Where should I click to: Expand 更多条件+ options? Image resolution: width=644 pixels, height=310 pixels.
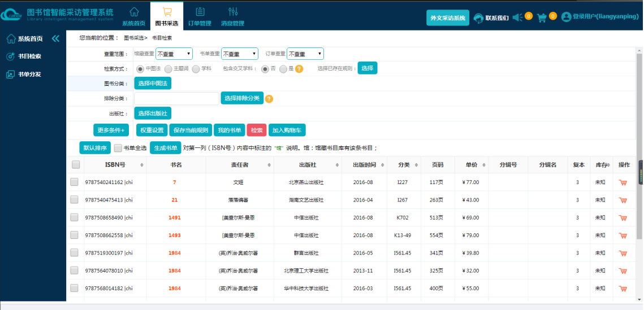point(111,130)
